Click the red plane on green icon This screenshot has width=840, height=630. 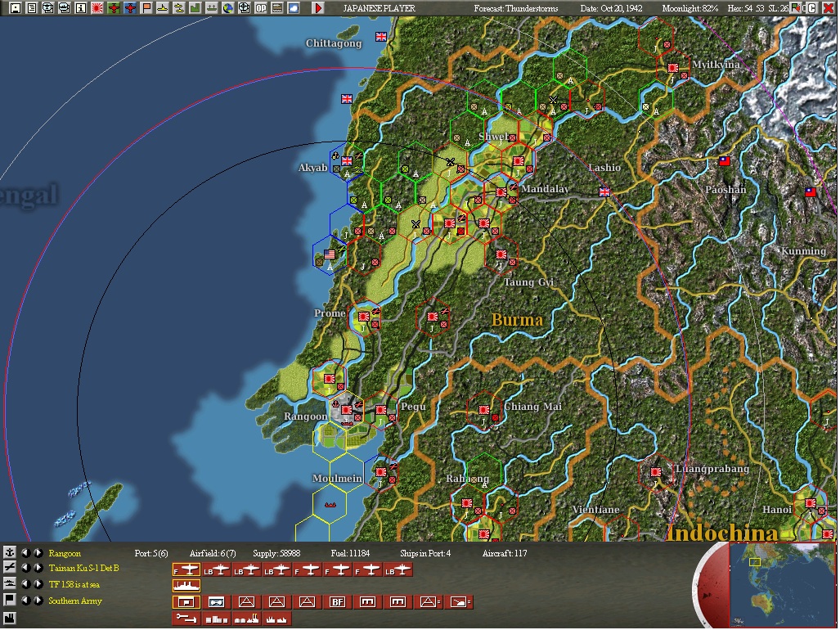tap(114, 8)
